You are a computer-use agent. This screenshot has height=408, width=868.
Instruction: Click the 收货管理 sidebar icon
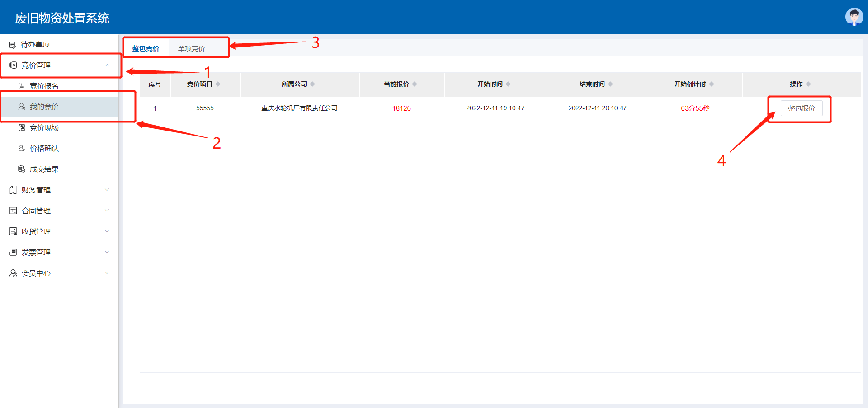13,232
